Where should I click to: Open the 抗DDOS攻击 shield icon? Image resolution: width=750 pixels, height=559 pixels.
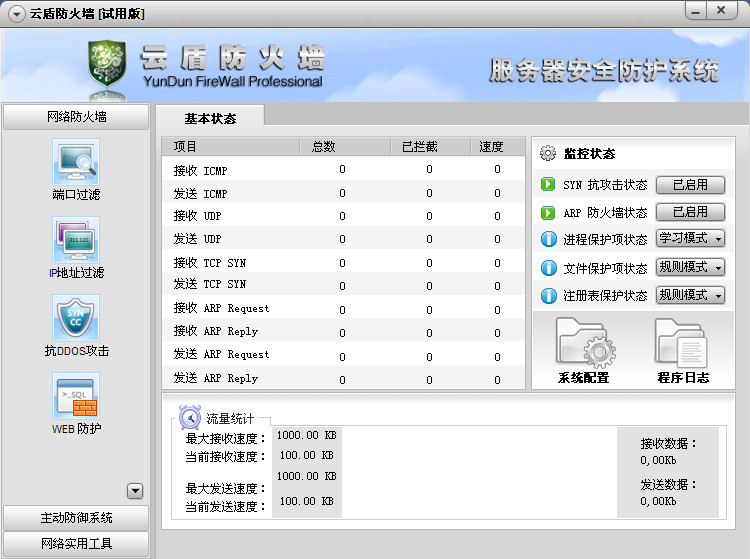coord(76,318)
